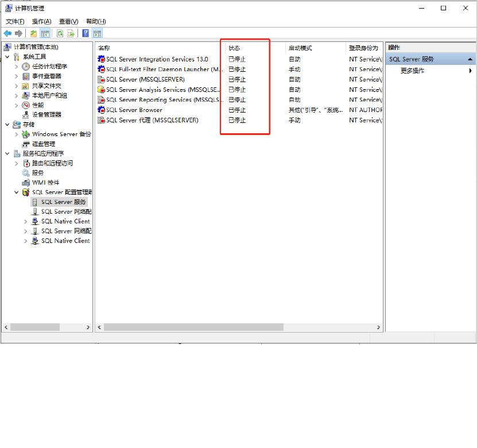
Task: Select 计算机管理(本地) root node
Action: point(36,47)
